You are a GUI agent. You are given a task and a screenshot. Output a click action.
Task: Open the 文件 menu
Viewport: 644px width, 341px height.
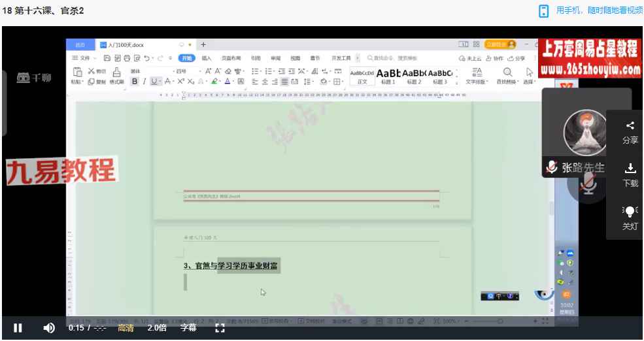point(84,58)
